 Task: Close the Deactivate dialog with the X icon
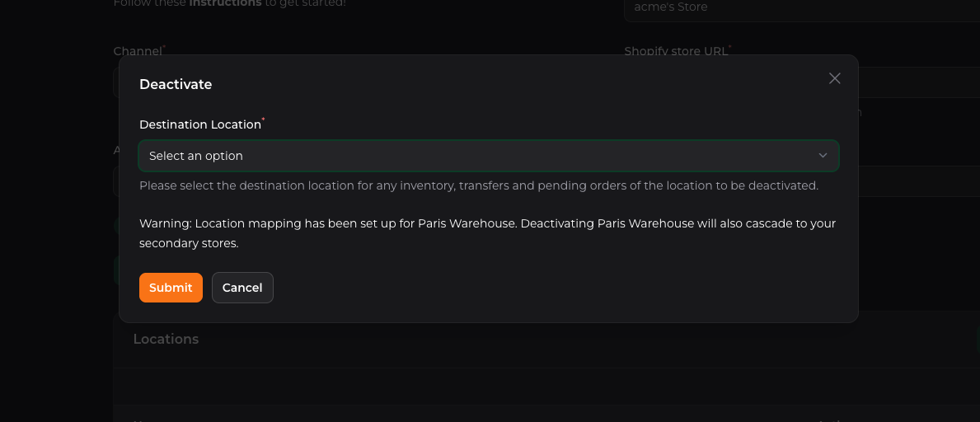tap(834, 78)
